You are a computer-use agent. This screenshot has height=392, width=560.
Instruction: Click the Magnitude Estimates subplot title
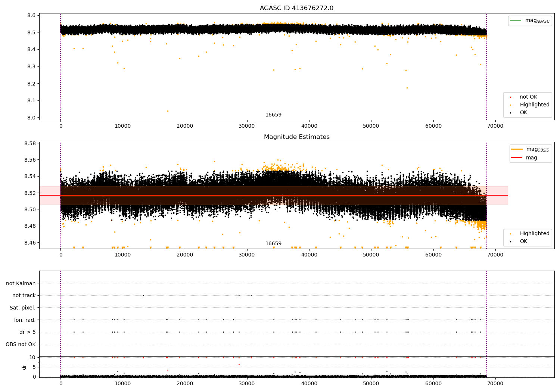click(296, 137)
